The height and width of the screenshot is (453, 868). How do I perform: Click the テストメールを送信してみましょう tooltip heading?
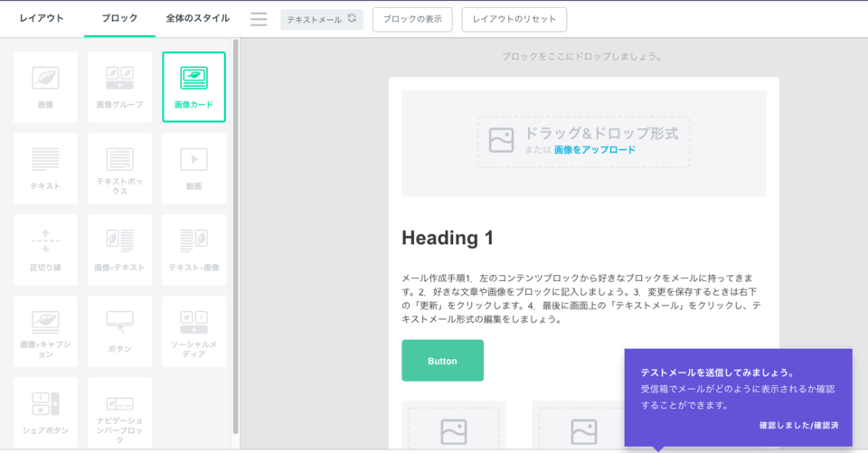pos(718,373)
